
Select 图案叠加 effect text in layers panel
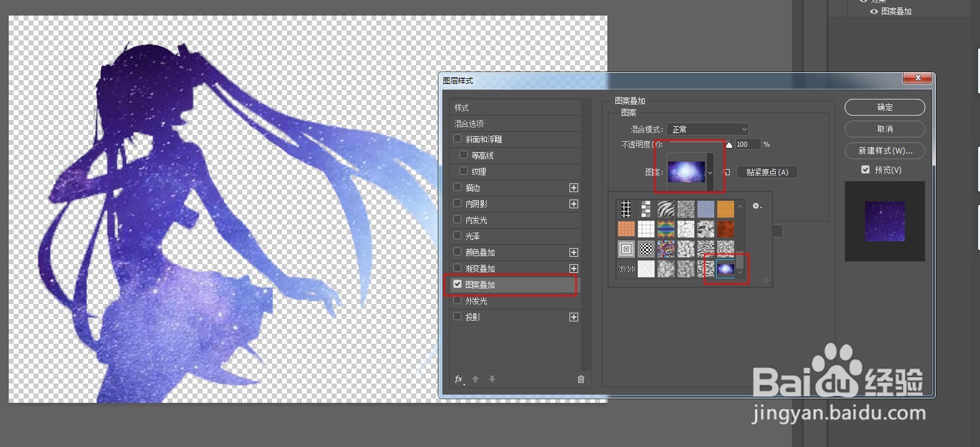[896, 11]
